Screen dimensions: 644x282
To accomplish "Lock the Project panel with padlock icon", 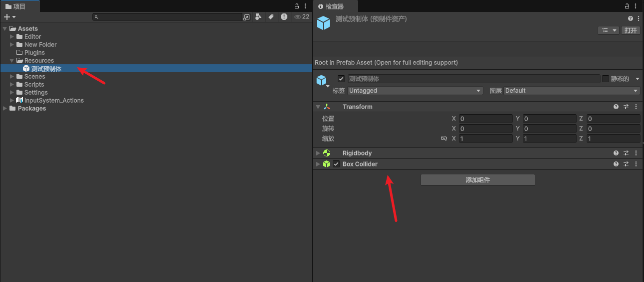I will (297, 6).
